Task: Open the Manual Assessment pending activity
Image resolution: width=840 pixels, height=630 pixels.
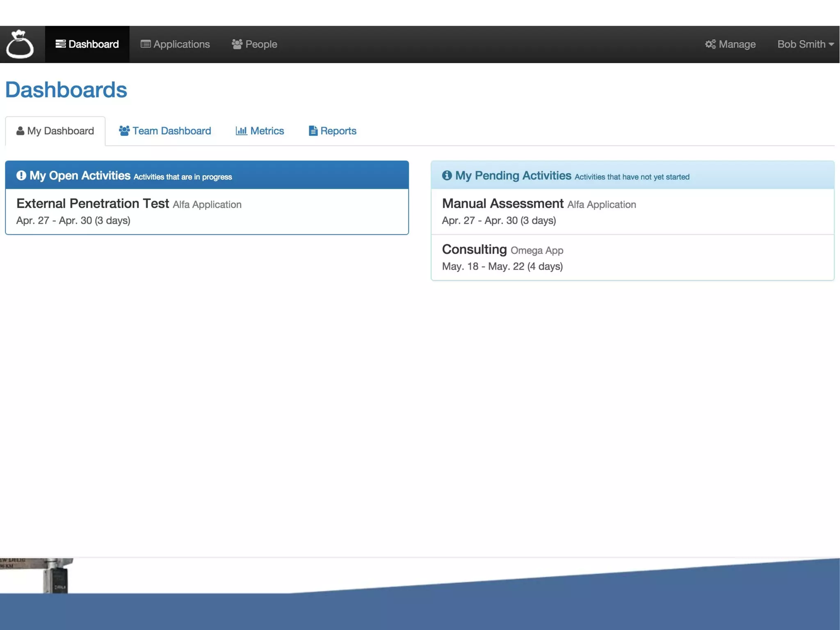Action: [502, 204]
